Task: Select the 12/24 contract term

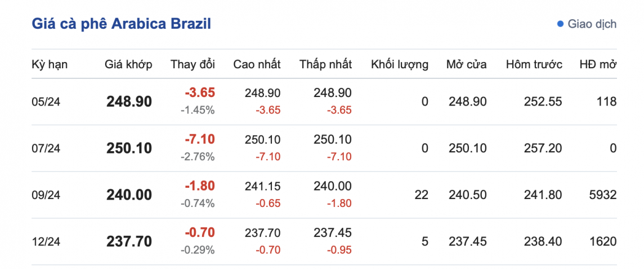Action: [x=46, y=242]
